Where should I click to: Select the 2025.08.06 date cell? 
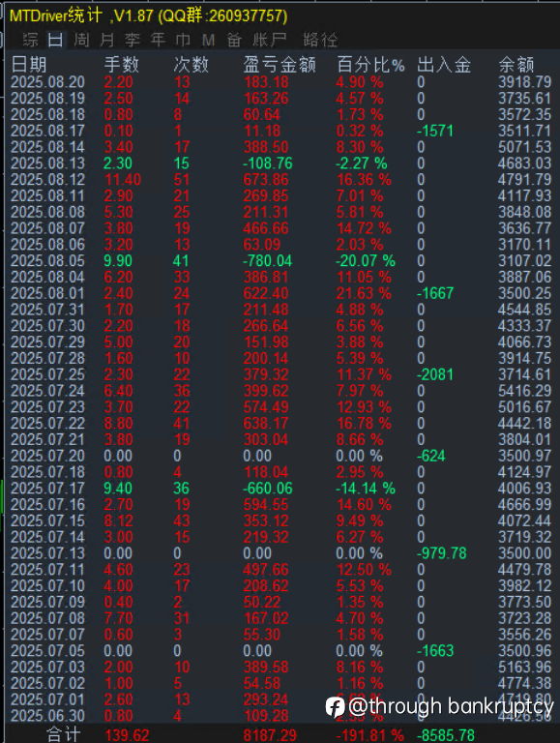(47, 245)
